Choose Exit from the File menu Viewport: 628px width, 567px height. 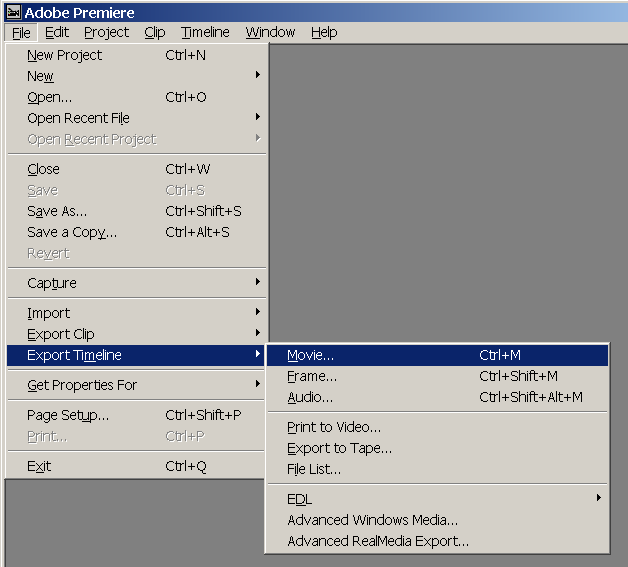(136, 466)
